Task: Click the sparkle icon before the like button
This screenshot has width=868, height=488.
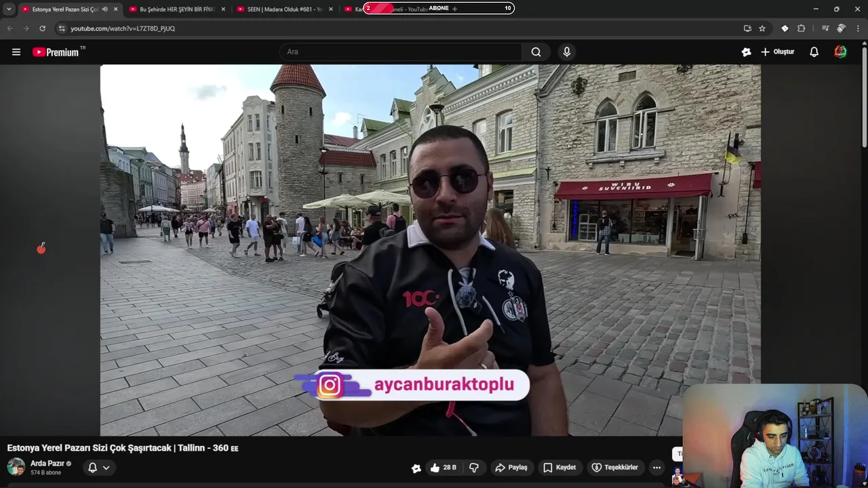Action: pos(416,468)
